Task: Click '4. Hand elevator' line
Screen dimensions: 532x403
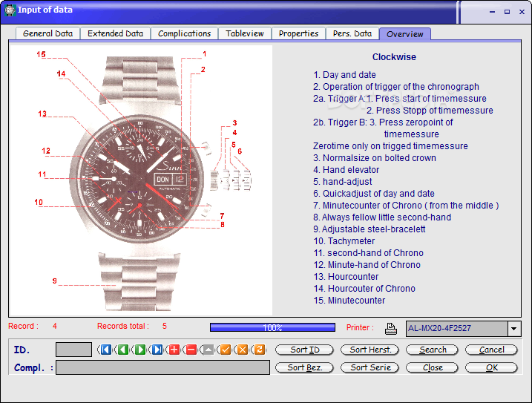Action: [x=346, y=170]
